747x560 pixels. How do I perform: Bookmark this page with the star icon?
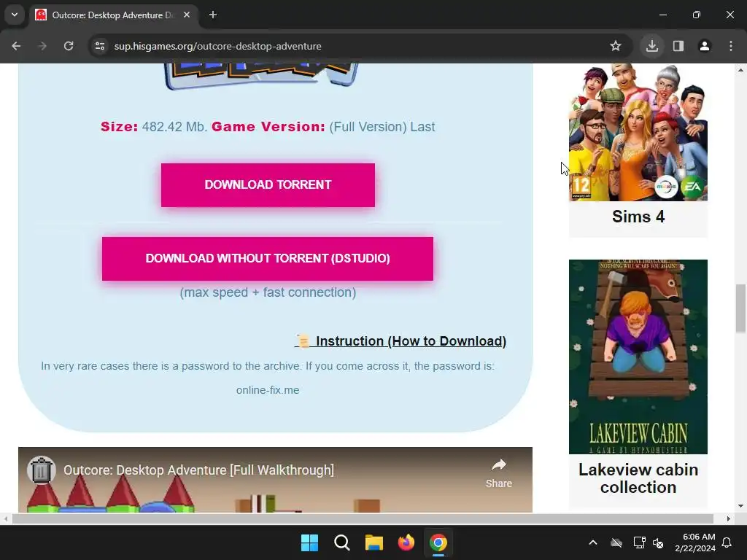(616, 46)
